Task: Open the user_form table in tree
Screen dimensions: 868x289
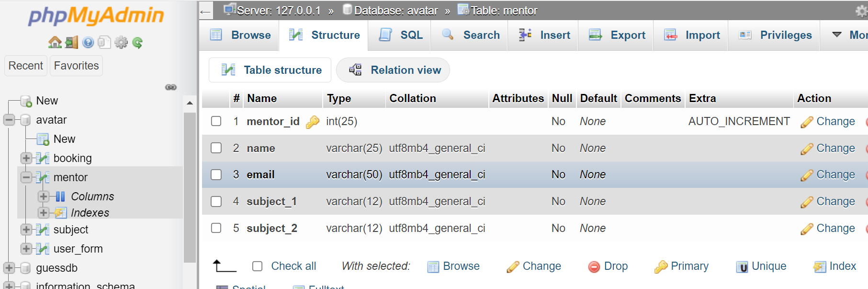Action: [78, 249]
